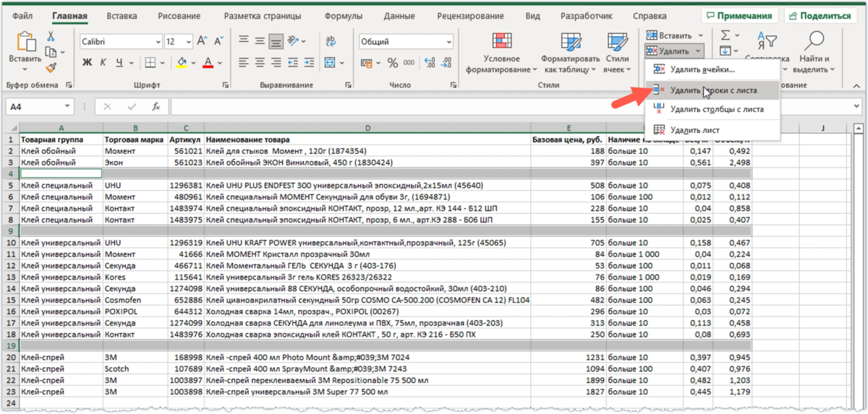Image resolution: width=868 pixels, height=414 pixels.
Task: Click the Name Box showing A4
Action: pyautogui.click(x=39, y=107)
